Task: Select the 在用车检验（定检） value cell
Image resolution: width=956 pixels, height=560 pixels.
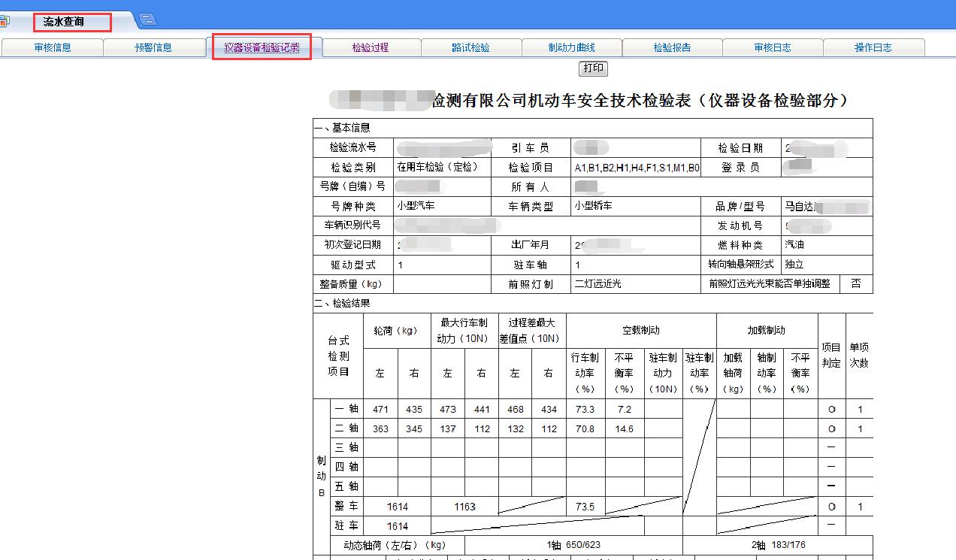Action: coord(442,168)
